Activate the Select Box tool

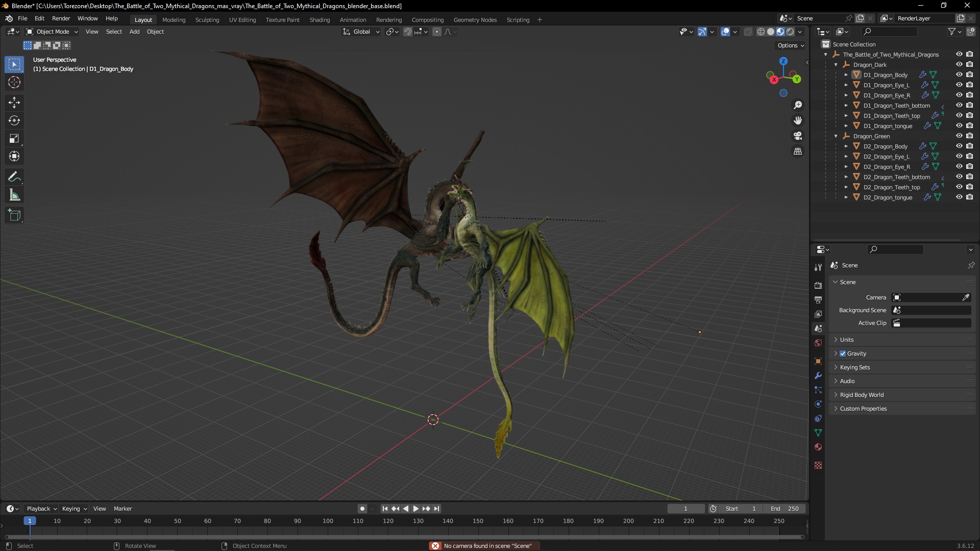pyautogui.click(x=14, y=64)
